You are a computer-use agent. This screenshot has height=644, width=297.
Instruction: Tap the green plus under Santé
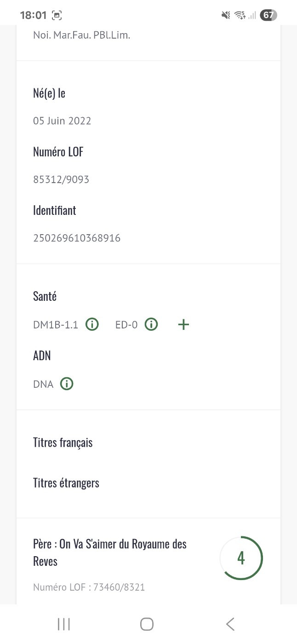[183, 325]
